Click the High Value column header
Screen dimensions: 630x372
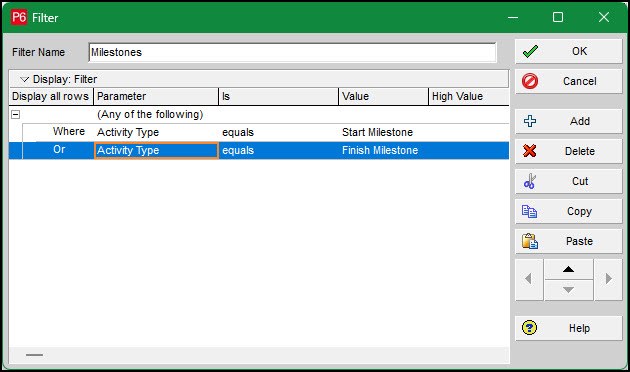coord(469,96)
